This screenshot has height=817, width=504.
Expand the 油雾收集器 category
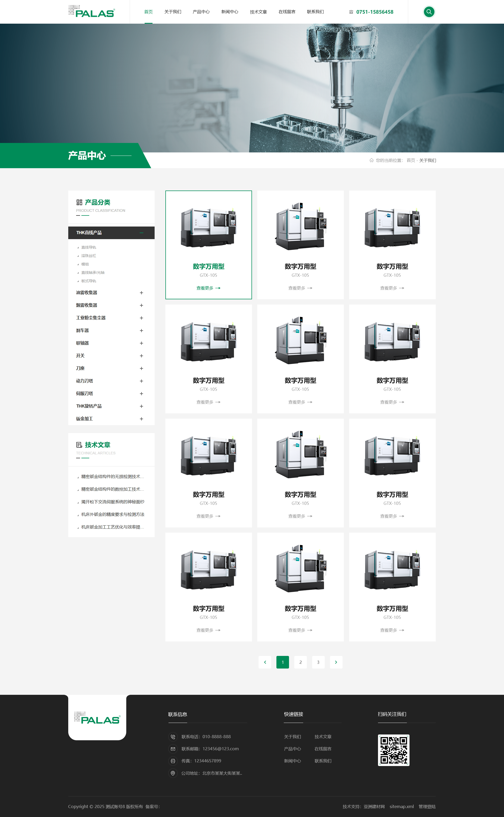(141, 292)
